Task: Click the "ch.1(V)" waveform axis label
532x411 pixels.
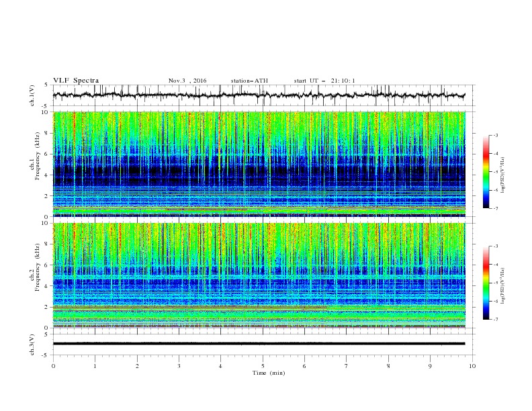Action: [32, 95]
